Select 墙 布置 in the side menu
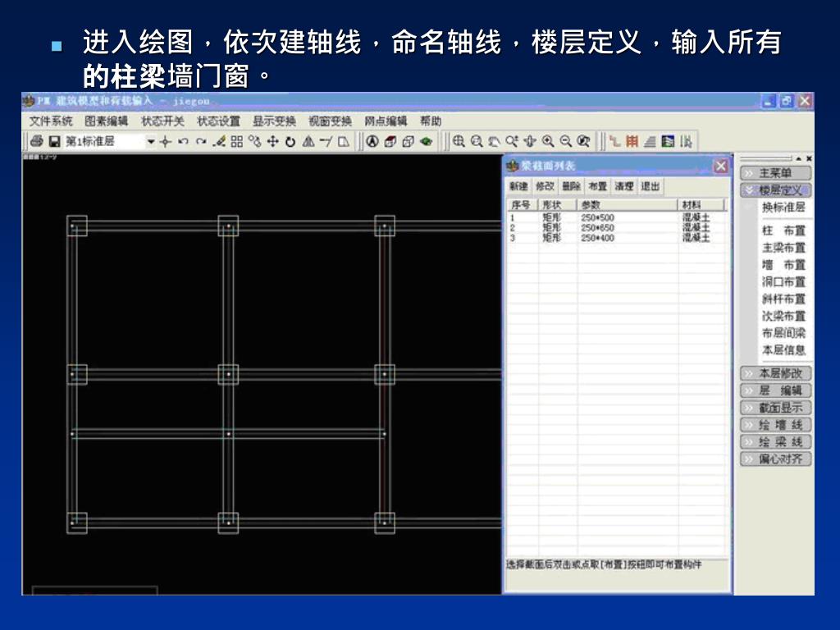Screen dimensions: 840x630 [783, 265]
